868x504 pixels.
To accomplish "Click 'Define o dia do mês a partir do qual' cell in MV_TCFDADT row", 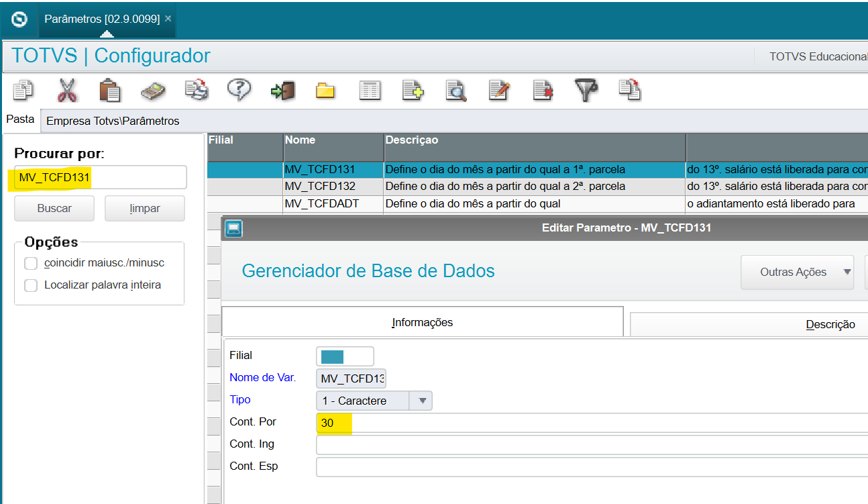I will pyautogui.click(x=535, y=203).
